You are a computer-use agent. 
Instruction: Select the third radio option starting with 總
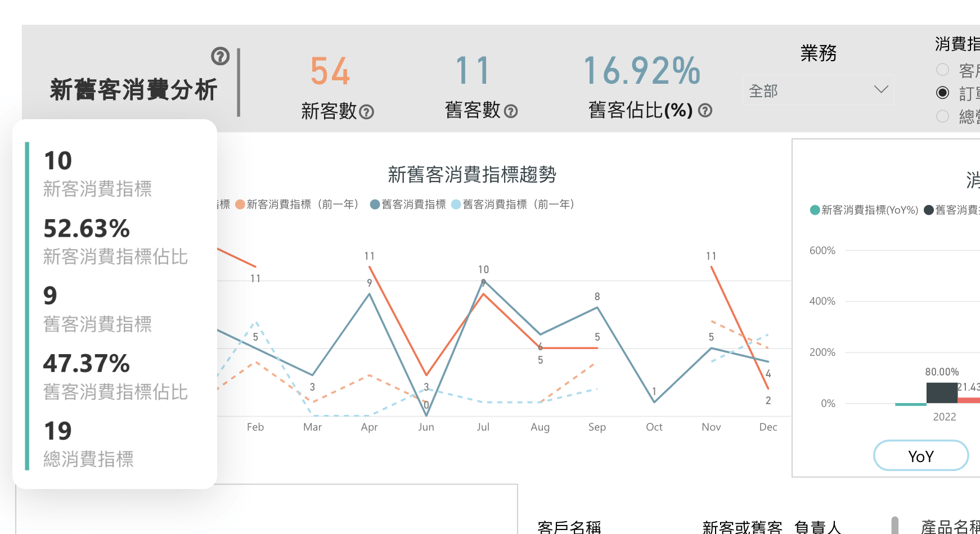click(942, 116)
